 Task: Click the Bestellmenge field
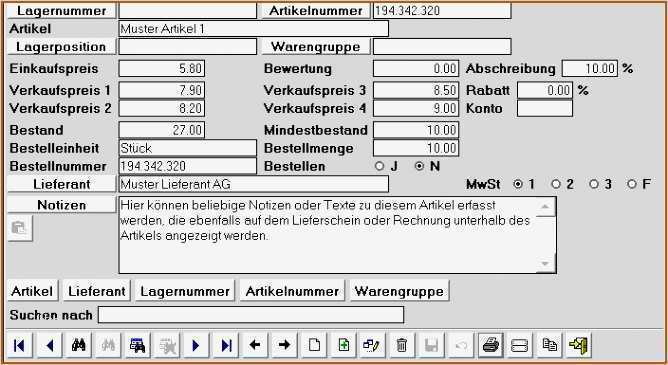(x=416, y=148)
